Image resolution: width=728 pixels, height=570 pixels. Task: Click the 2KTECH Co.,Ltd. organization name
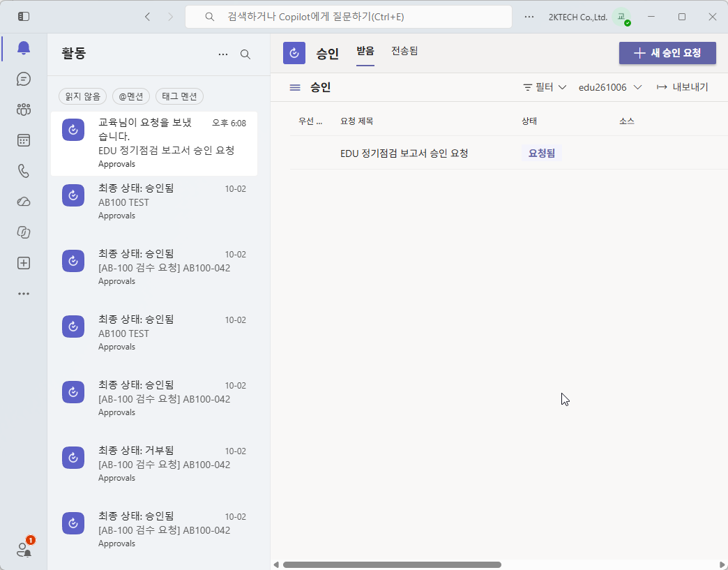577,17
